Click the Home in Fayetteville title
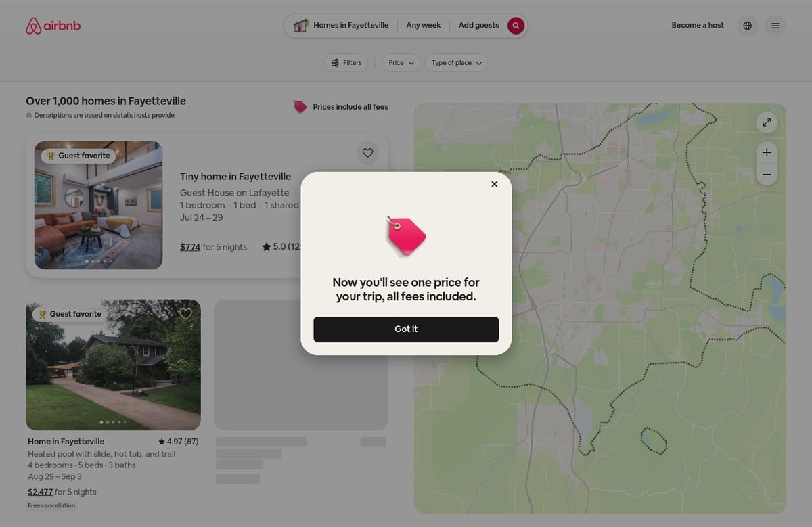The image size is (812, 527). (66, 442)
